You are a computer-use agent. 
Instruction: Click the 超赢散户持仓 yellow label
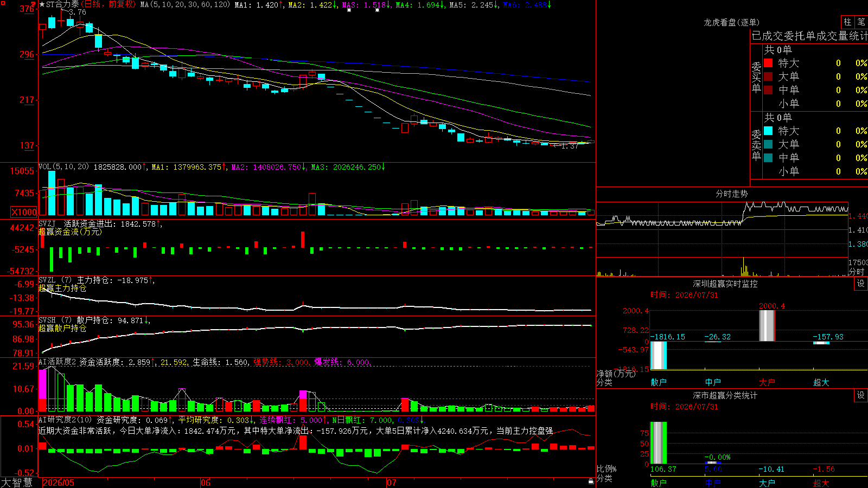pyautogui.click(x=62, y=328)
